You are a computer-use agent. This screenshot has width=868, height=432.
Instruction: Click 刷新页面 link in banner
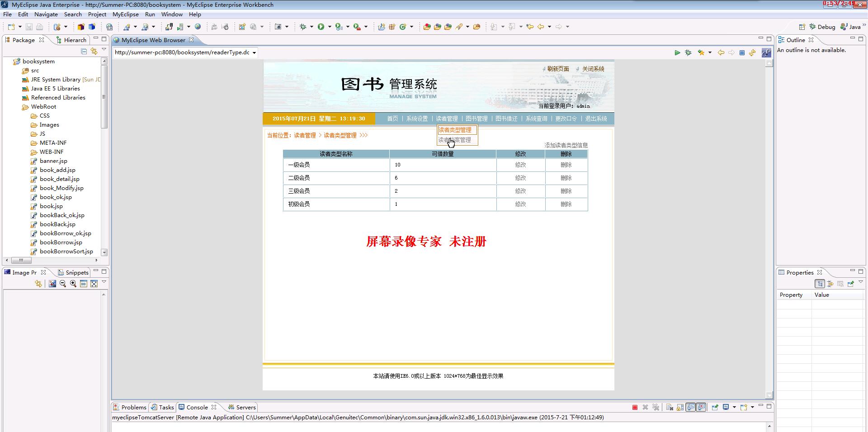558,69
